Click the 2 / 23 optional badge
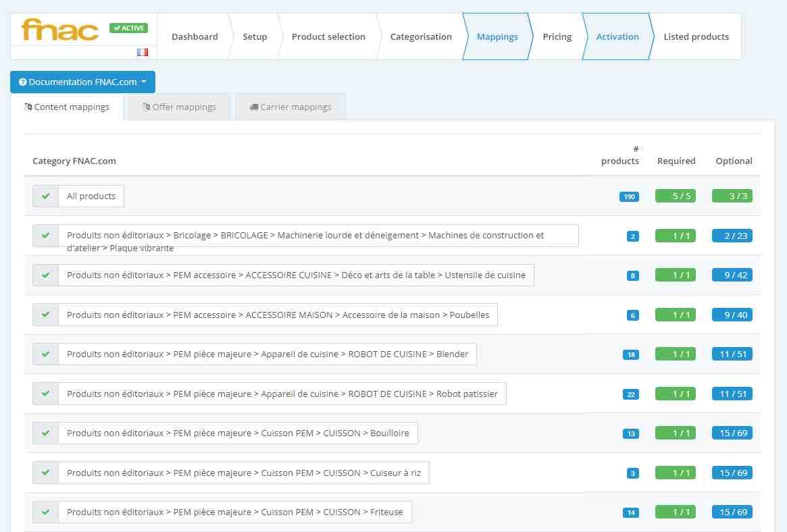Screen dimensions: 787x532 coord(732,236)
